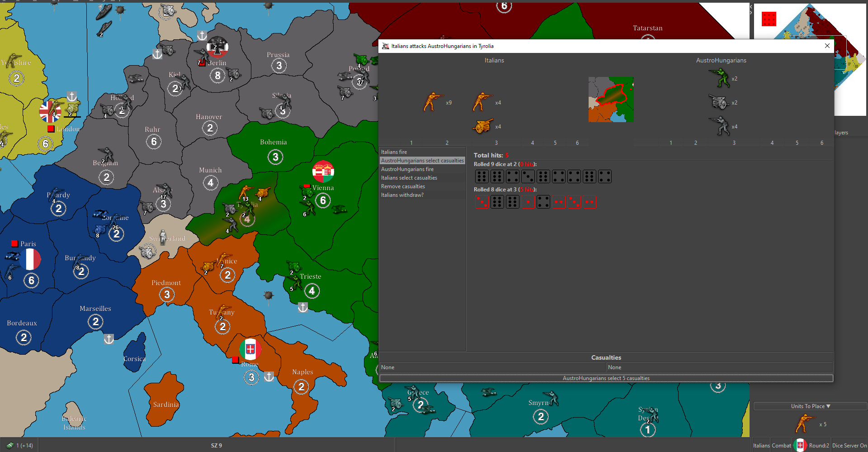Select the 'Italians withdraw?' battle step
Screen dimensions: 868x452
[402, 195]
